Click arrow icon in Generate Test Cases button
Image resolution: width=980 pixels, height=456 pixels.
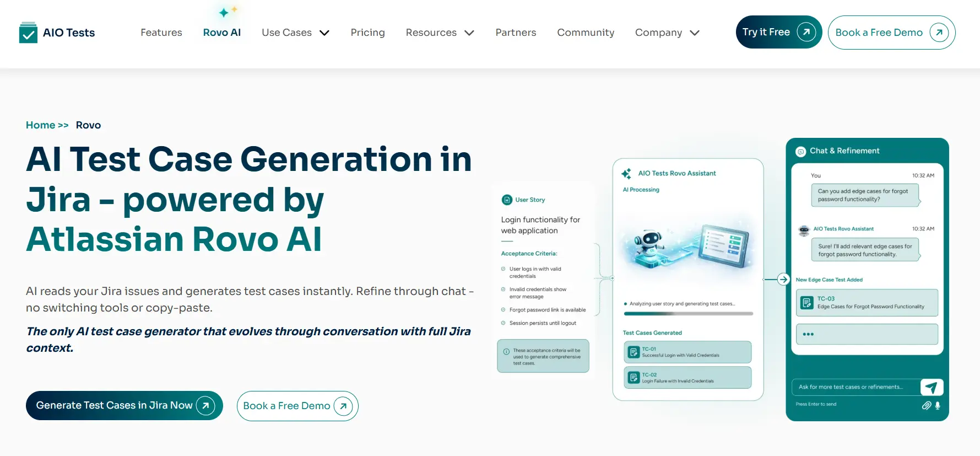coord(205,406)
